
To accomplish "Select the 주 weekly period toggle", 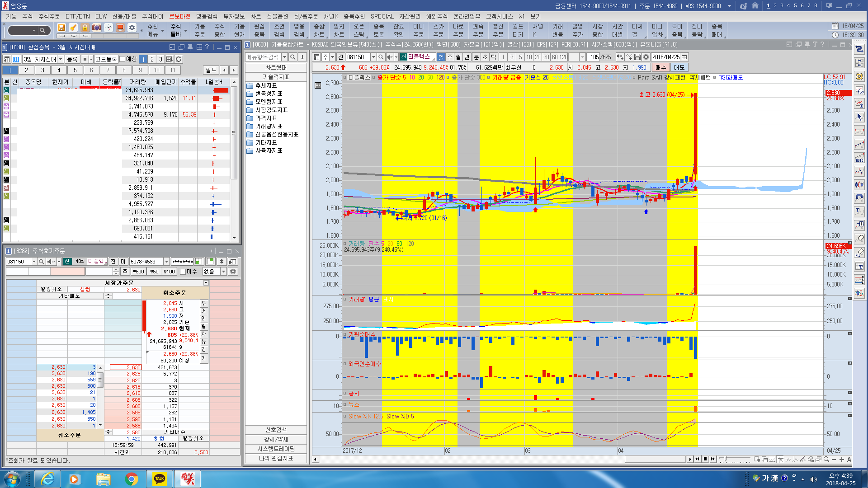I will (449, 57).
